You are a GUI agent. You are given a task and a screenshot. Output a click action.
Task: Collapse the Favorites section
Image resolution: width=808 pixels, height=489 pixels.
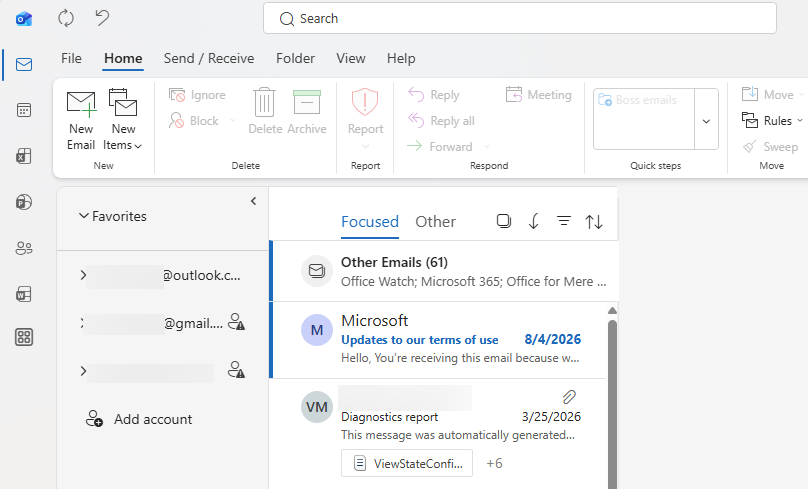[83, 216]
